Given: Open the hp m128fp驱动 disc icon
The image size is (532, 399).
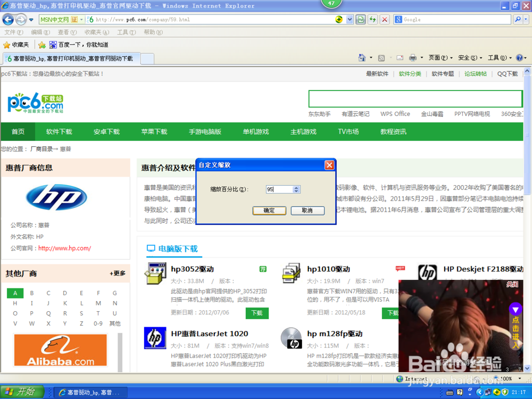Looking at the screenshot, I should click(x=291, y=338).
